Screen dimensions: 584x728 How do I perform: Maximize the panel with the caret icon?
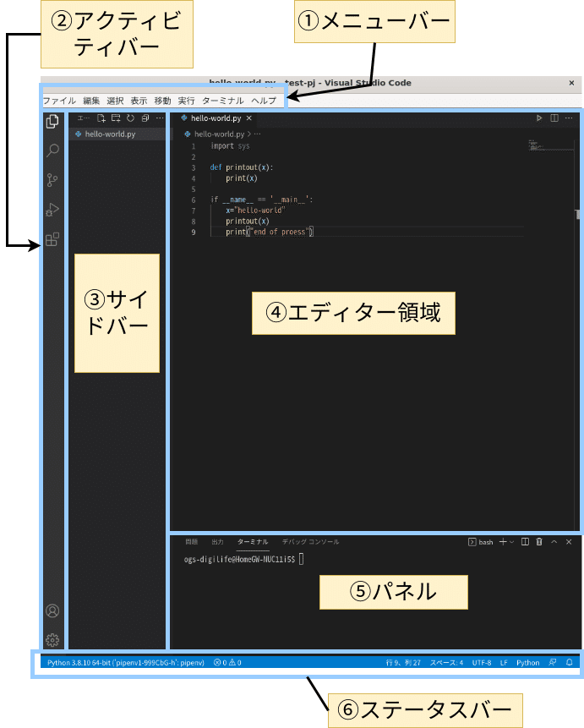554,542
